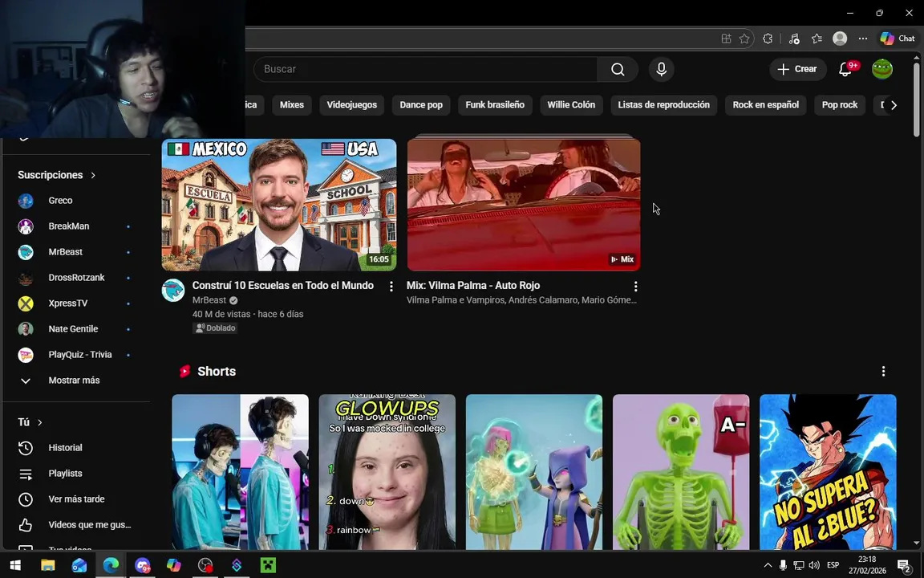Select the Pop rock filter chip
This screenshot has height=578, width=924.
840,105
